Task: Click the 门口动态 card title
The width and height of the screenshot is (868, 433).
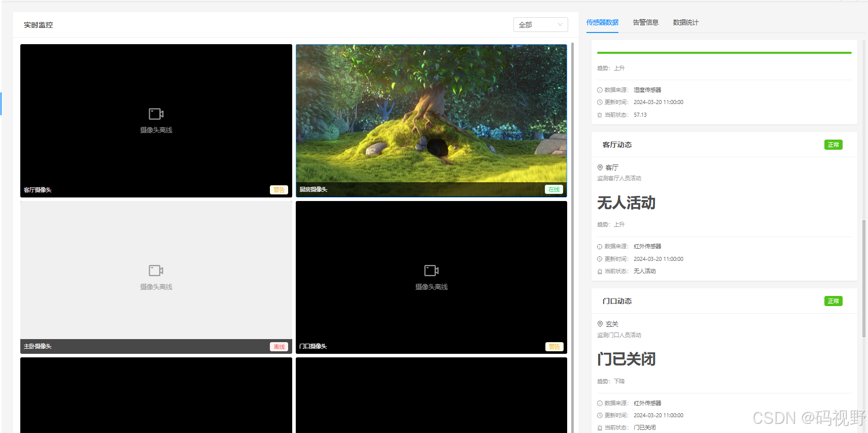Action: [617, 301]
